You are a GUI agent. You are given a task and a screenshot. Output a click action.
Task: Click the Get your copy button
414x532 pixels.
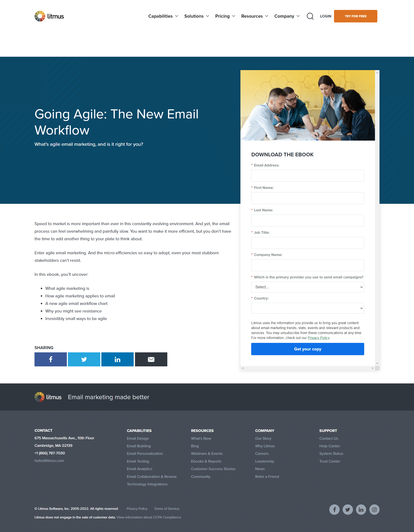[x=307, y=349]
